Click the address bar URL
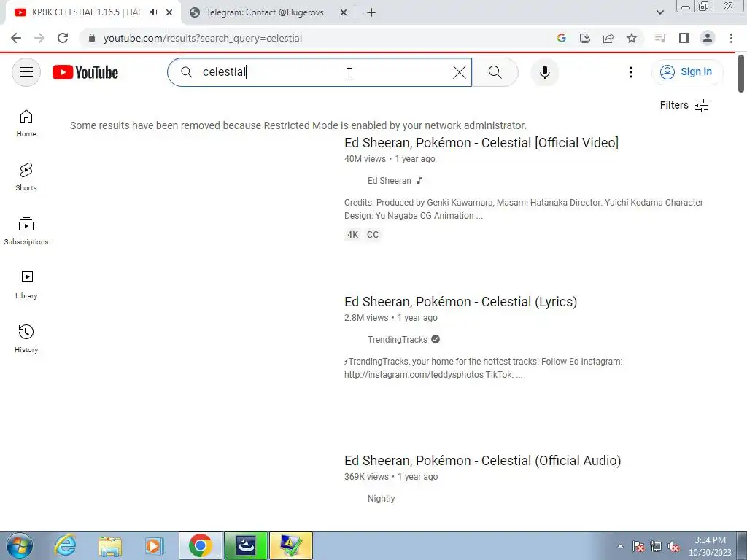 (x=203, y=38)
